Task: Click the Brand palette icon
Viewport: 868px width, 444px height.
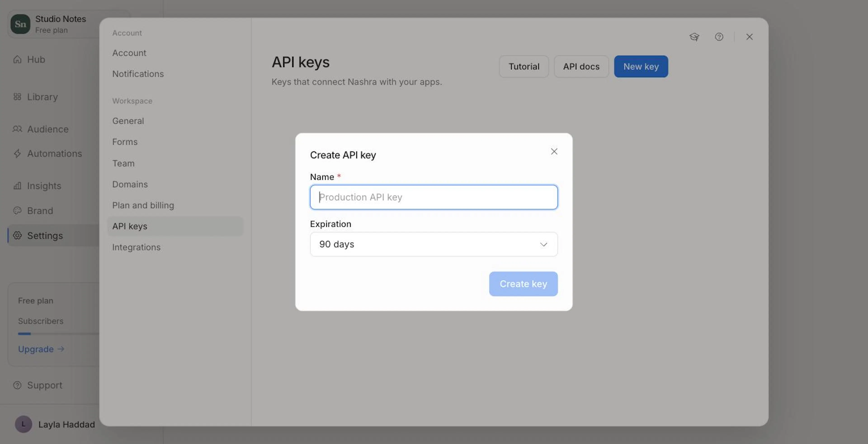Action: click(x=17, y=211)
